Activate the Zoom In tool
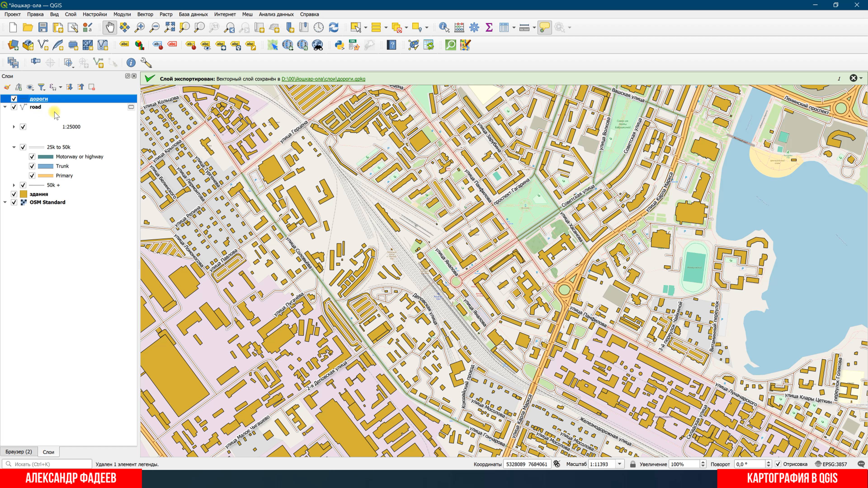Image resolution: width=868 pixels, height=488 pixels. click(139, 28)
